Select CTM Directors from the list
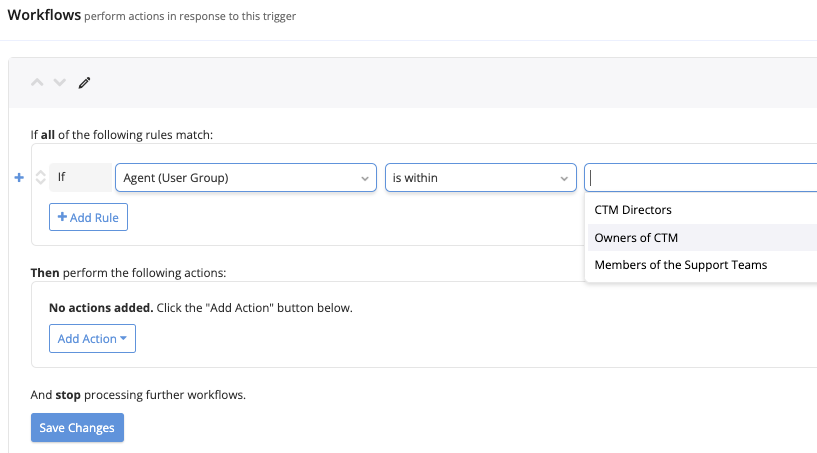The width and height of the screenshot is (817, 453). [x=633, y=210]
